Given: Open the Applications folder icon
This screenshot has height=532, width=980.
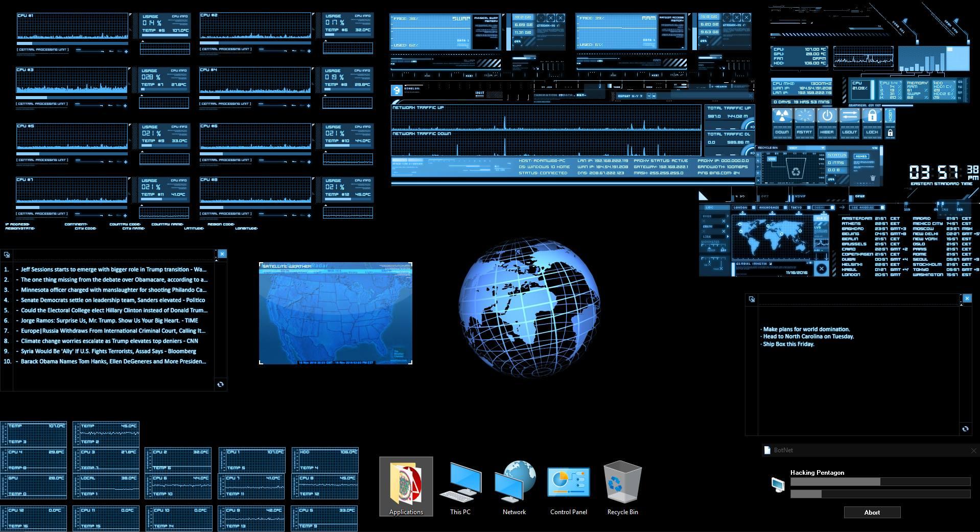Looking at the screenshot, I should point(406,486).
